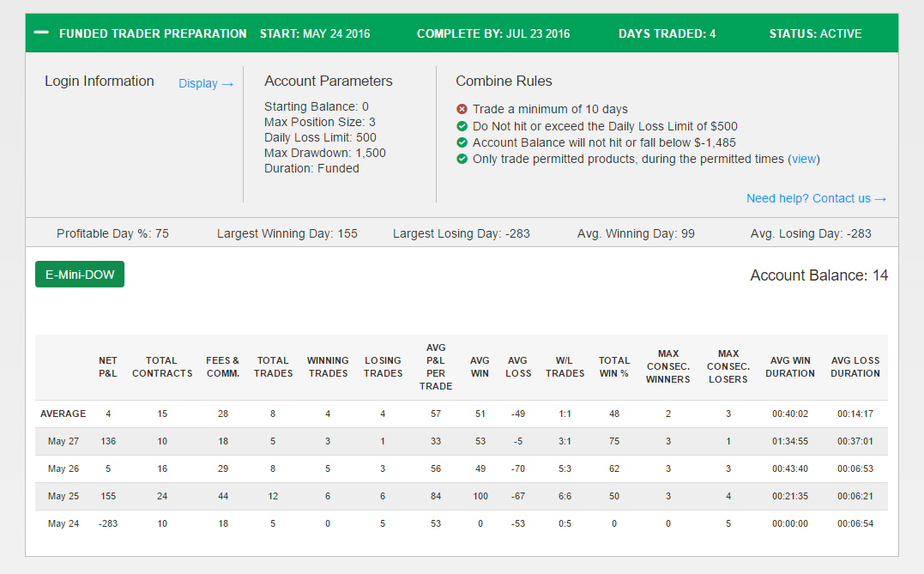
Task: Click the MAX CONSEC. LOSERS header
Action: [x=728, y=366]
